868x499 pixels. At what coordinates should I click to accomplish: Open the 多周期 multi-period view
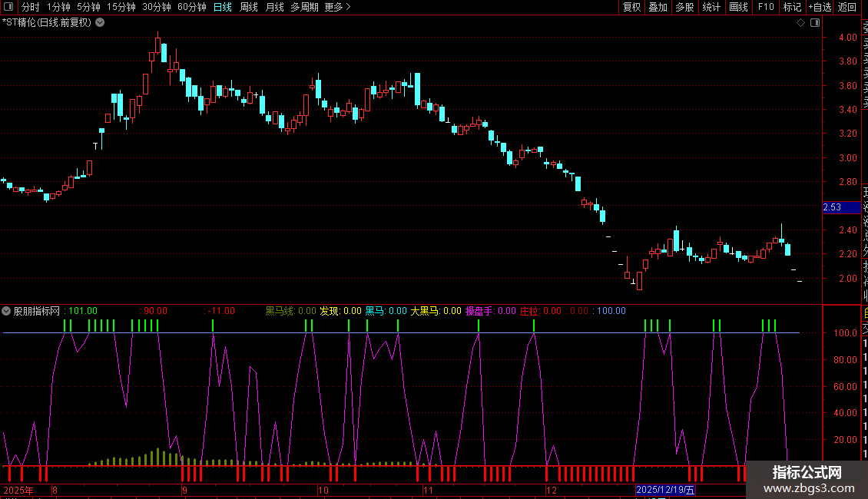tap(305, 7)
